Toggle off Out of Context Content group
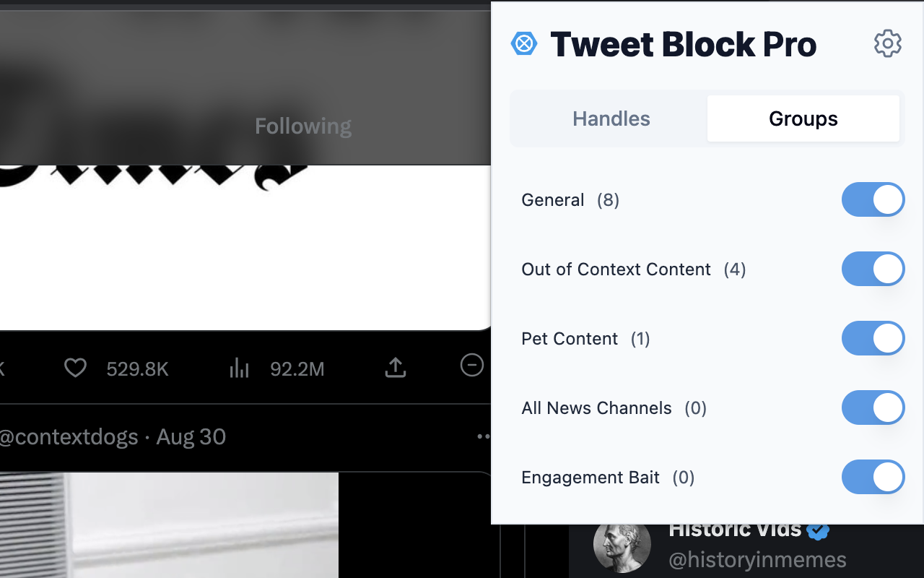This screenshot has height=578, width=924. click(873, 269)
